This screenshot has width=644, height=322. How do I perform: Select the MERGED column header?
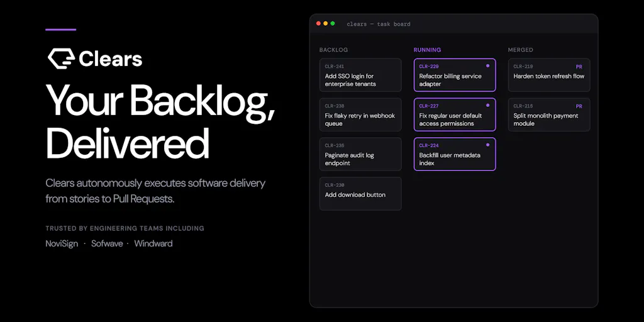[520, 50]
